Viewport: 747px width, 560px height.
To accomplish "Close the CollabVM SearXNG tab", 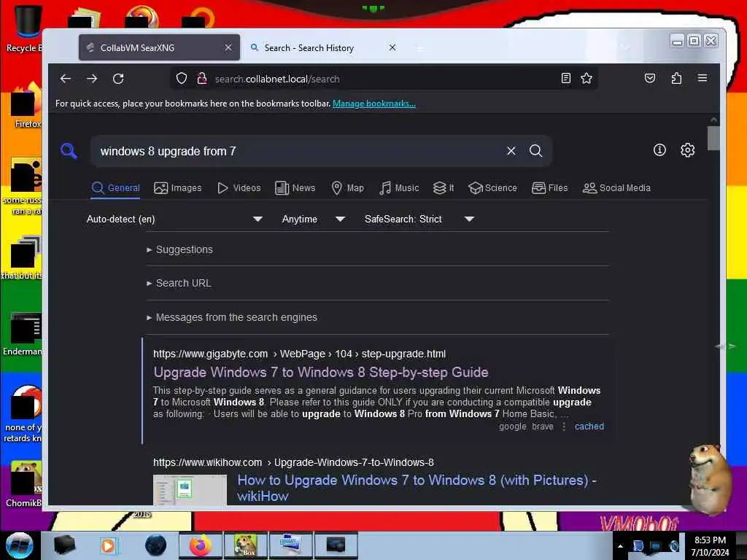I will tap(228, 47).
